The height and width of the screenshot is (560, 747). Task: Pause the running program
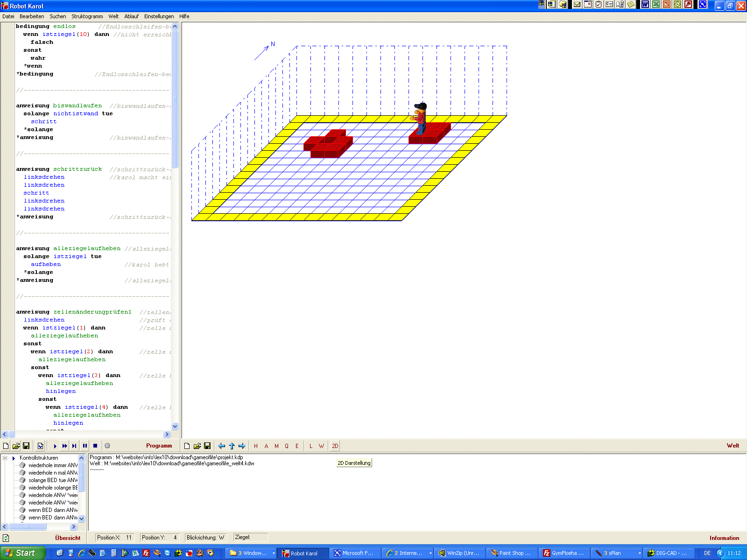(x=85, y=446)
